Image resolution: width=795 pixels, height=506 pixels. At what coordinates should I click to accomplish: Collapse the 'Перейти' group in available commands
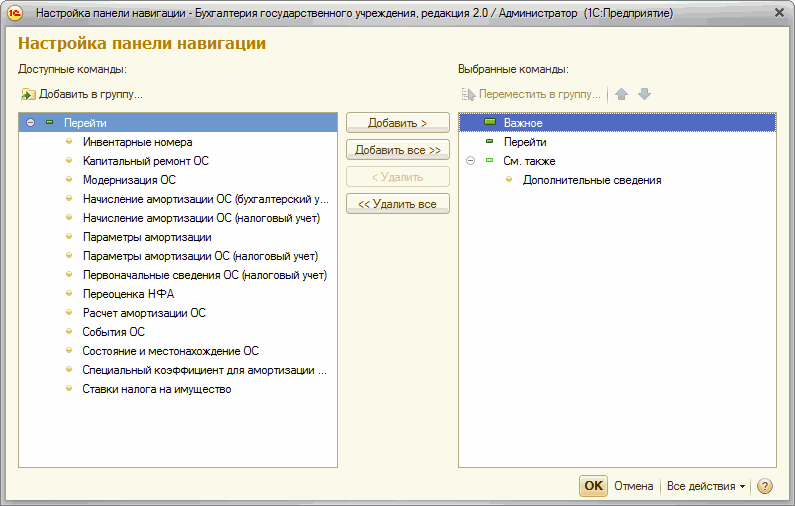click(30, 123)
